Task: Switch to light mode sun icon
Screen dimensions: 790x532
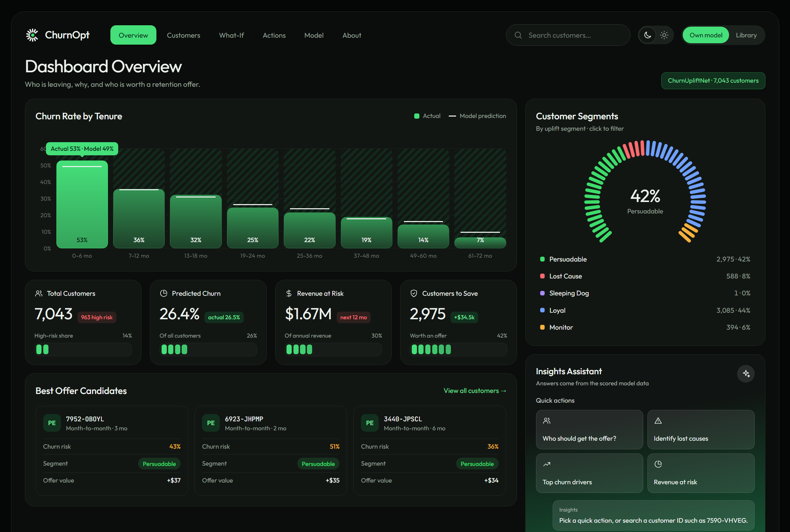Action: tap(664, 35)
